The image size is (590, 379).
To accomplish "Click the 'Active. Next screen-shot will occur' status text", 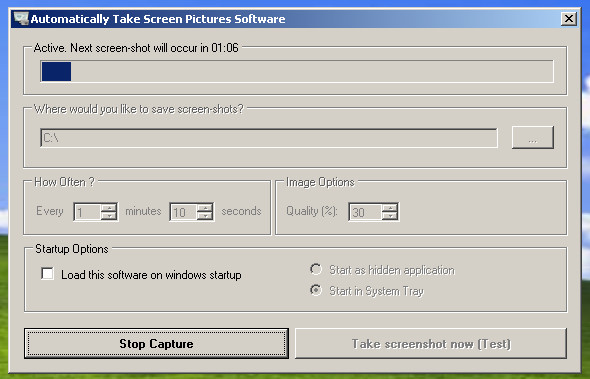I will (x=136, y=48).
